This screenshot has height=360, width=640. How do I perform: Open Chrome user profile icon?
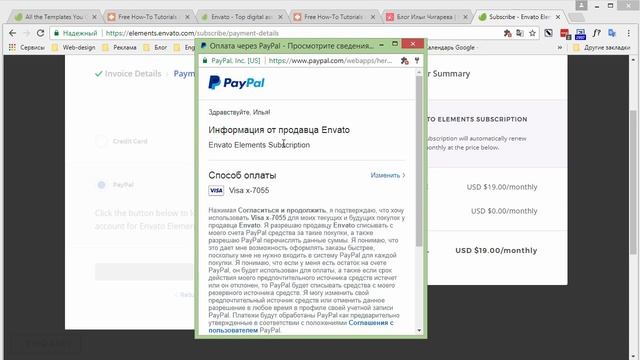581,5
